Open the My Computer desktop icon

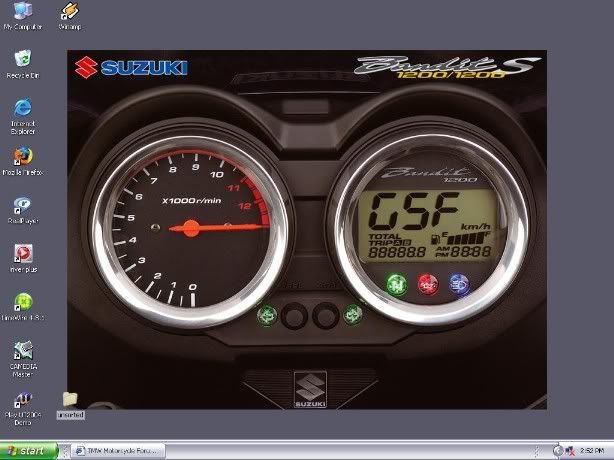tap(23, 16)
